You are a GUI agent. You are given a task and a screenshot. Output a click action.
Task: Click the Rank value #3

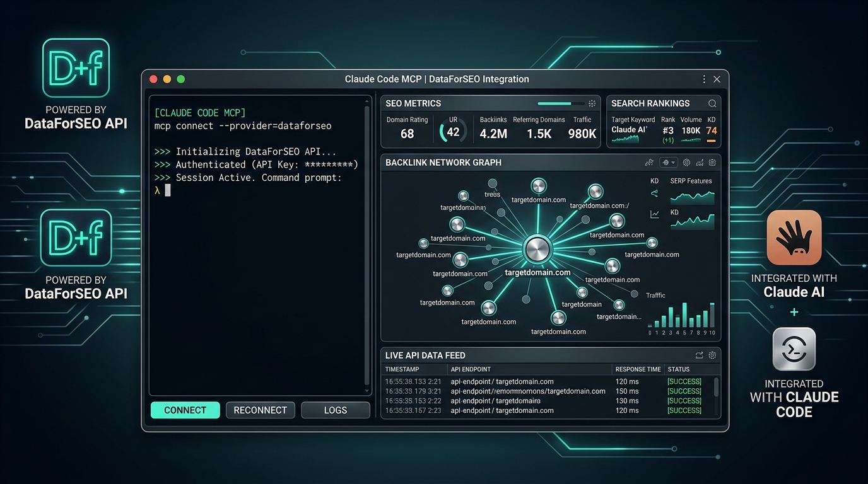(668, 130)
